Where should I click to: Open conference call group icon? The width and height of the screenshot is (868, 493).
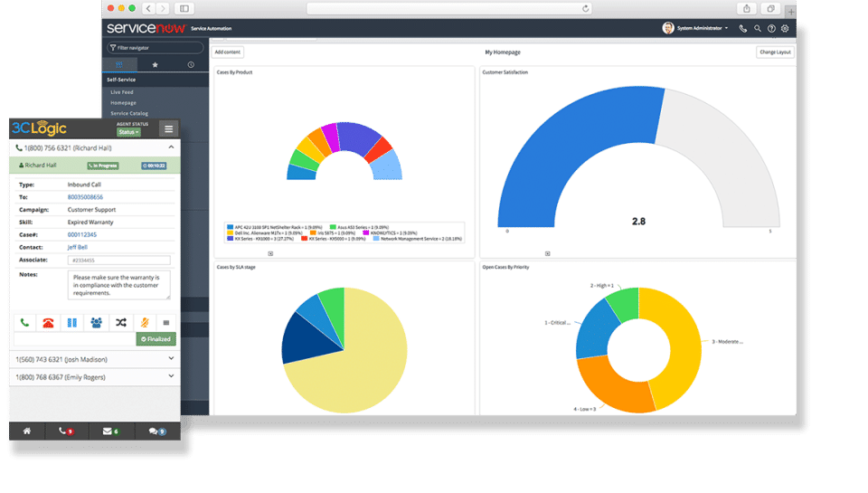pos(97,322)
